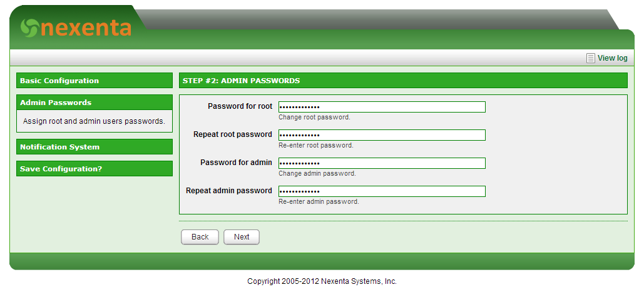This screenshot has width=644, height=292.
Task: Go to the Save Configuration? step
Action: point(95,169)
